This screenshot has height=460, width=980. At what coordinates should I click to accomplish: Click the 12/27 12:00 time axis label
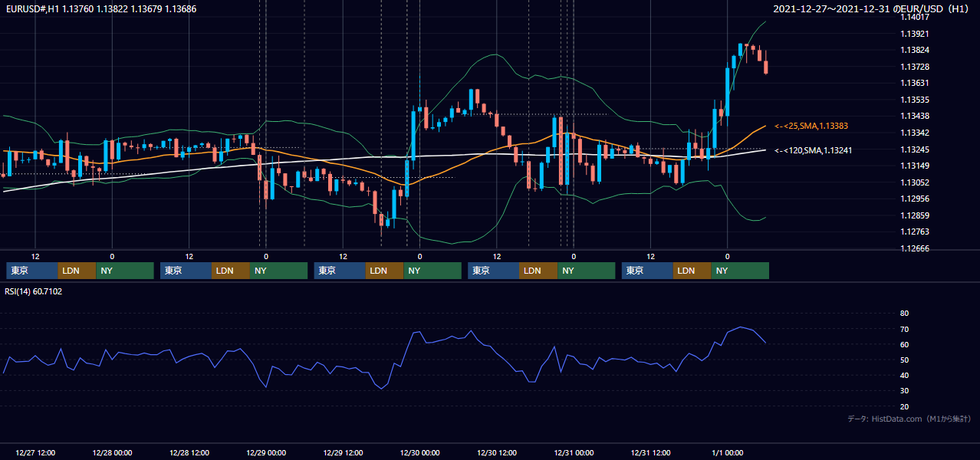click(x=35, y=453)
